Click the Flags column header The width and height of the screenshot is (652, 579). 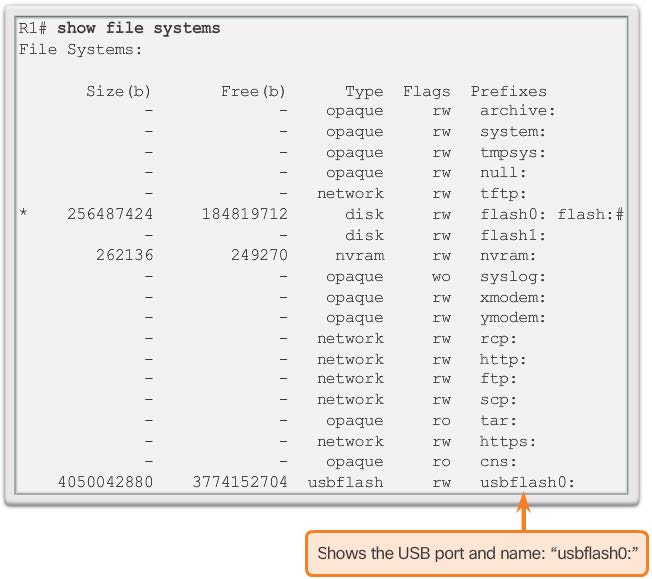pos(427,91)
